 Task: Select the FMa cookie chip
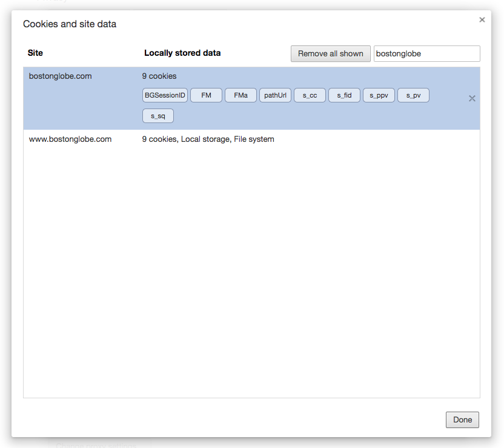pos(240,95)
